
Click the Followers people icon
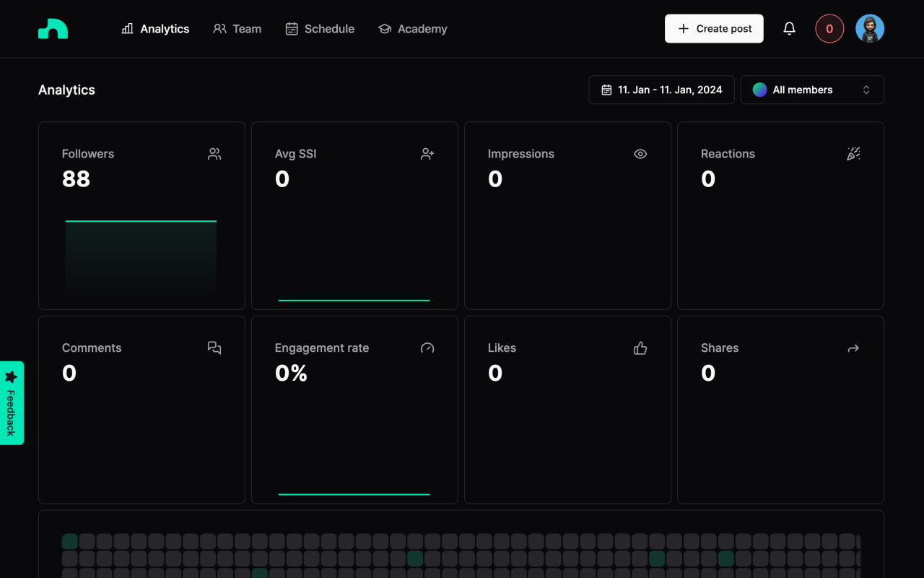(214, 154)
